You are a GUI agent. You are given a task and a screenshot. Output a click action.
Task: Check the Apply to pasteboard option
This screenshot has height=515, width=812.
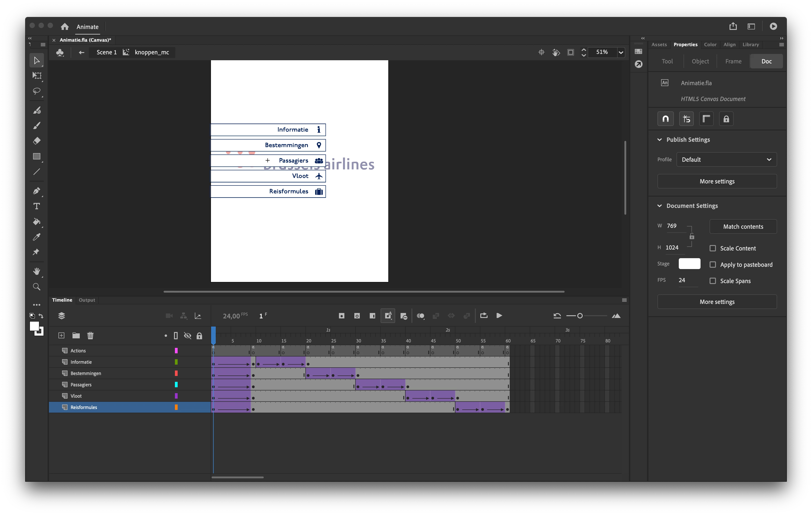[713, 265]
